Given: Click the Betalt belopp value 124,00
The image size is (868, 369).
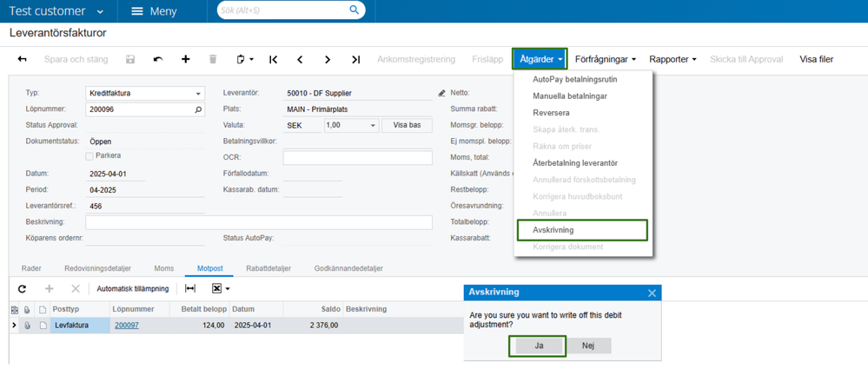Looking at the screenshot, I should (x=212, y=326).
